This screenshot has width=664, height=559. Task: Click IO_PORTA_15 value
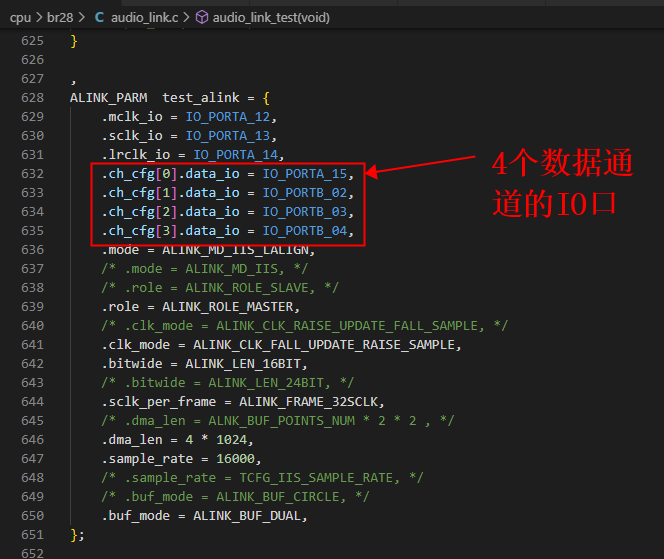click(305, 174)
